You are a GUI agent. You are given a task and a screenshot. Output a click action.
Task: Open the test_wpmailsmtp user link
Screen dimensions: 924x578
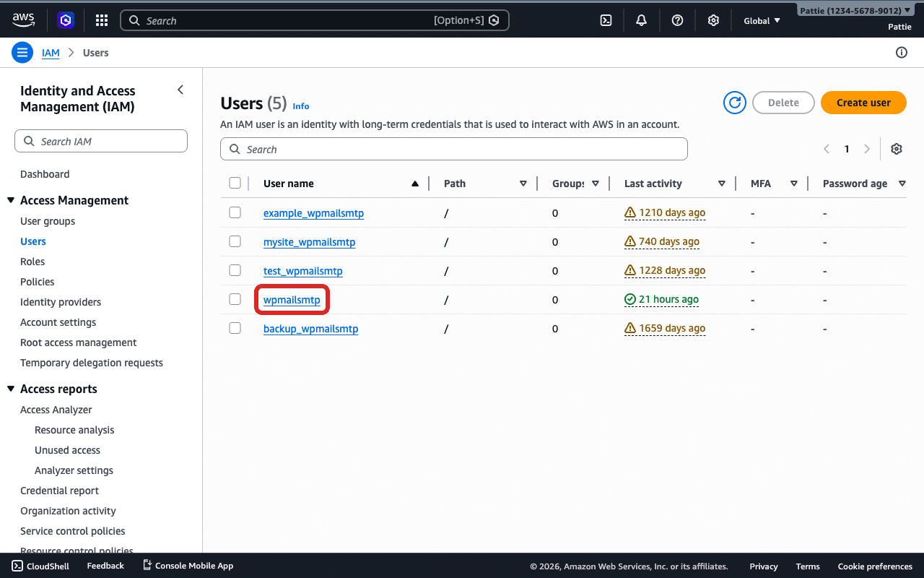coord(302,271)
